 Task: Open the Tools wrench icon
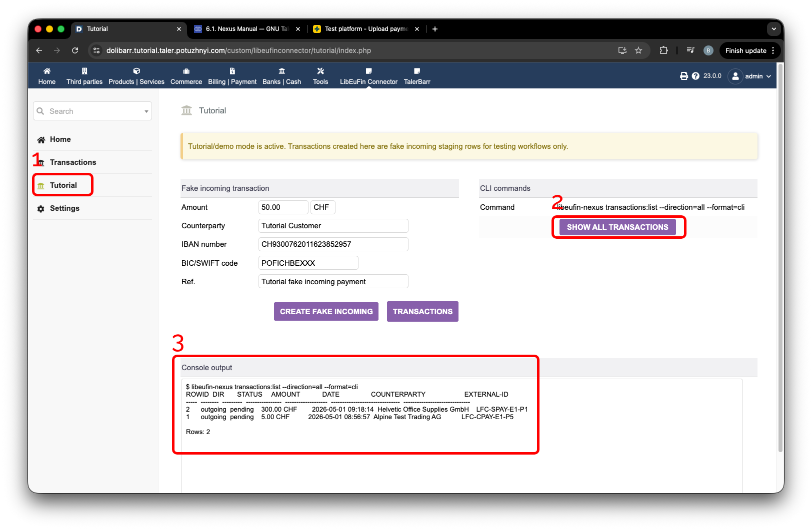[320, 71]
